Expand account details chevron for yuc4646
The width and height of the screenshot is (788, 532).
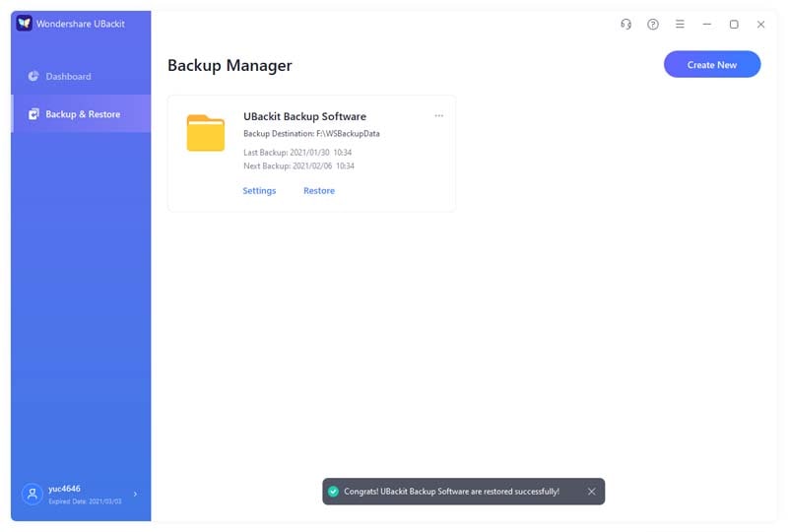tap(135, 494)
